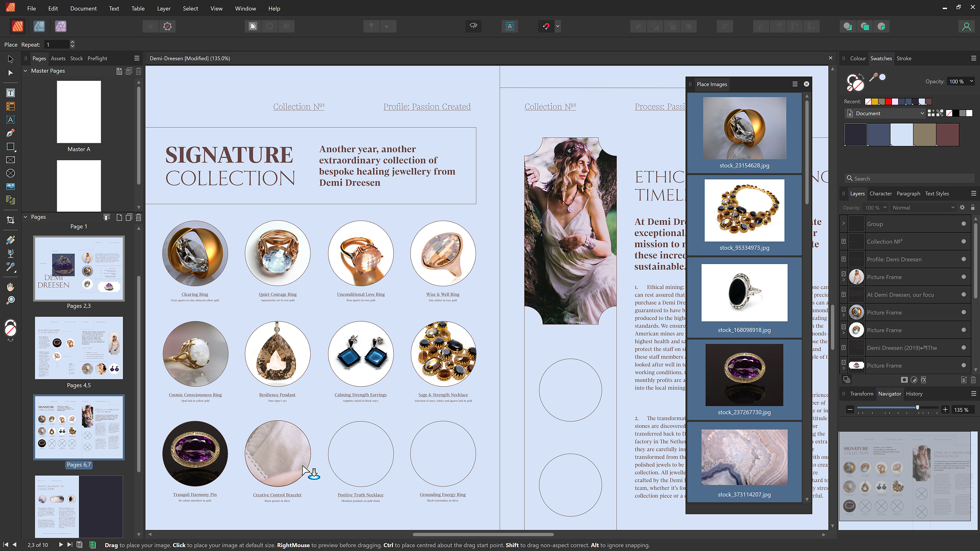Toggle snapping magnet in toolbar
The image size is (980, 551).
tap(546, 26)
